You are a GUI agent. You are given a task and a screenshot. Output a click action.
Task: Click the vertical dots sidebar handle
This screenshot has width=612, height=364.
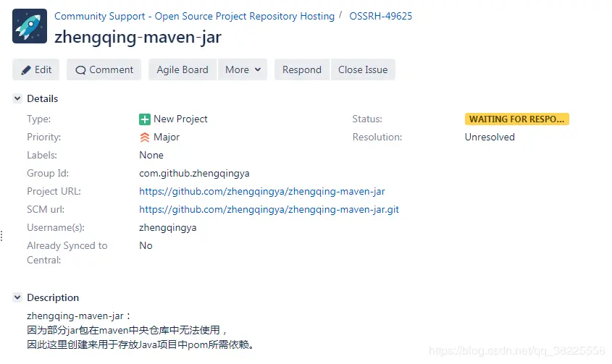point(2,236)
